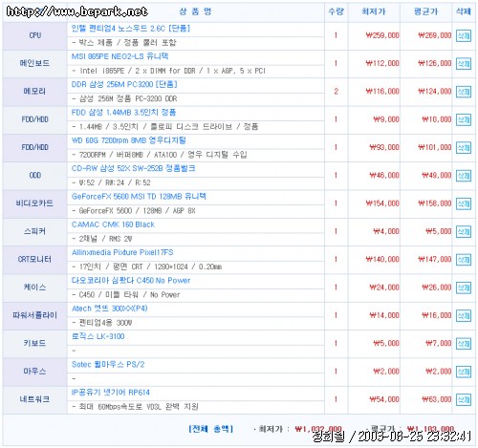Delete the CPU row with 삭제 button
The image size is (478, 448).
[464, 35]
